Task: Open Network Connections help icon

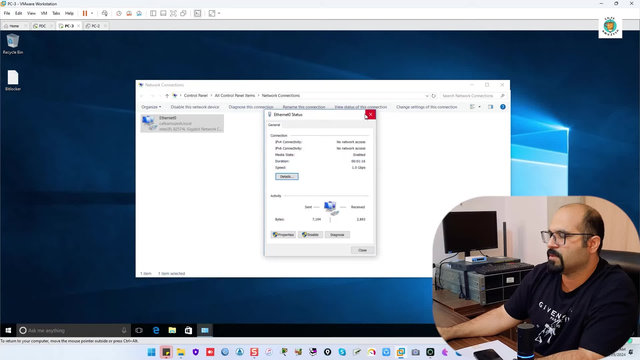Action: tap(503, 107)
